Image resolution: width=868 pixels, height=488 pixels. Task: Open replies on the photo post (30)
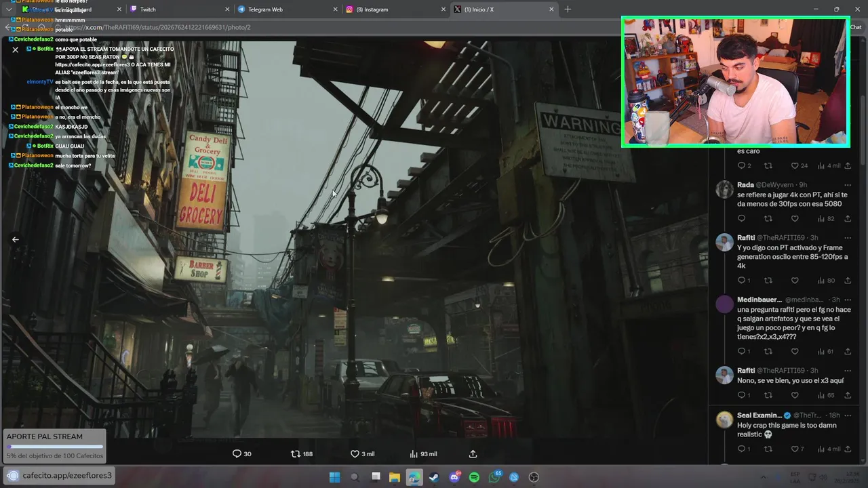pyautogui.click(x=241, y=454)
